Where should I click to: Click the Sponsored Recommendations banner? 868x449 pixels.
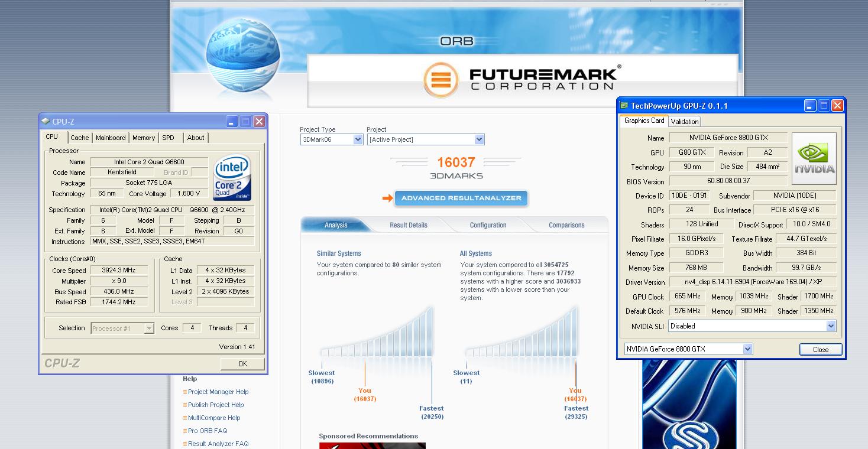click(x=373, y=445)
